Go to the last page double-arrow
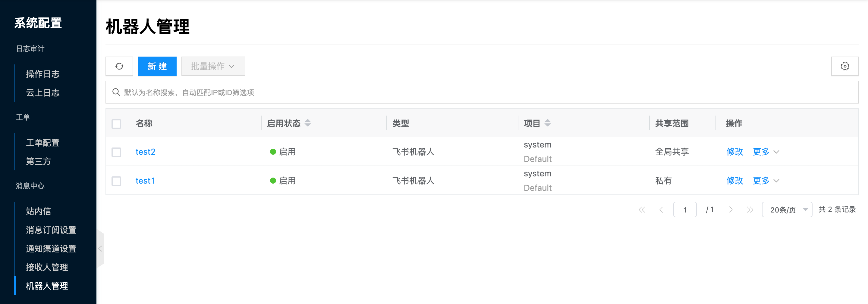The height and width of the screenshot is (304, 868). tap(750, 210)
